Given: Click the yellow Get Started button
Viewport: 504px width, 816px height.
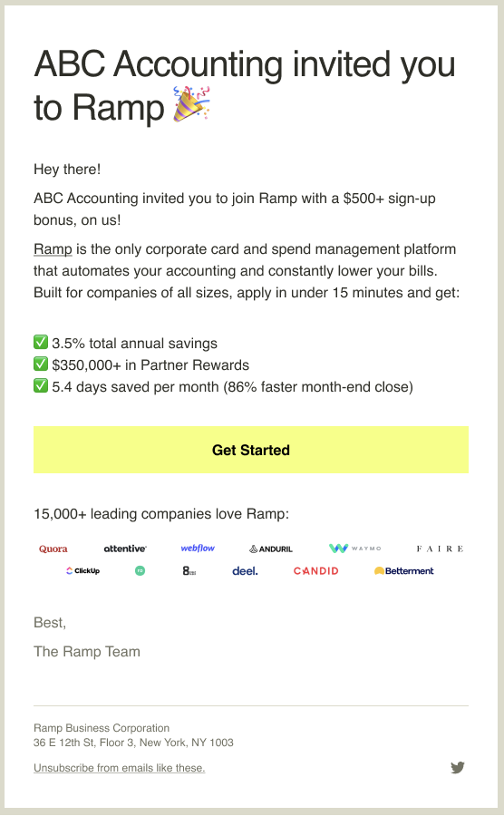Looking at the screenshot, I should (251, 450).
